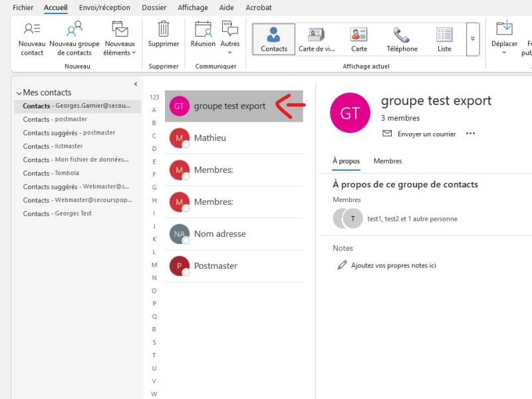Click Ajoutez vos propres notes ici field

[393, 265]
